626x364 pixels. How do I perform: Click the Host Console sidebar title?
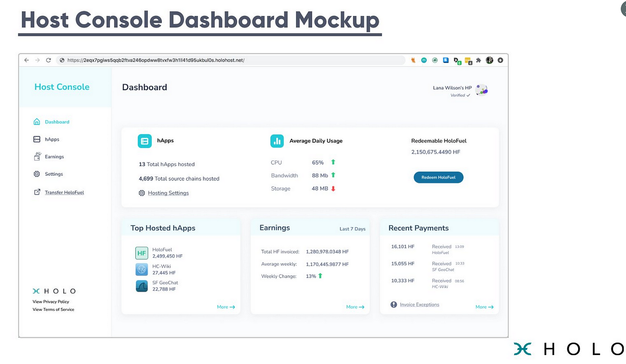[62, 87]
